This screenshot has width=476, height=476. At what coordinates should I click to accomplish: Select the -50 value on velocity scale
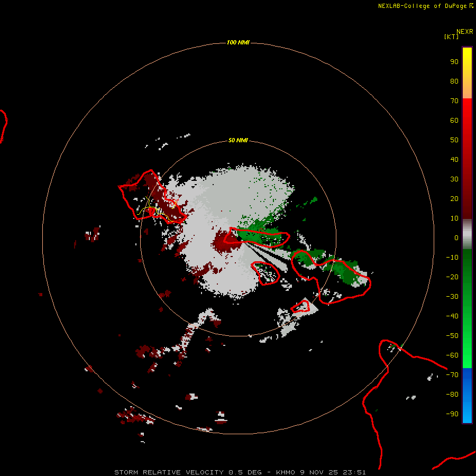pos(452,336)
